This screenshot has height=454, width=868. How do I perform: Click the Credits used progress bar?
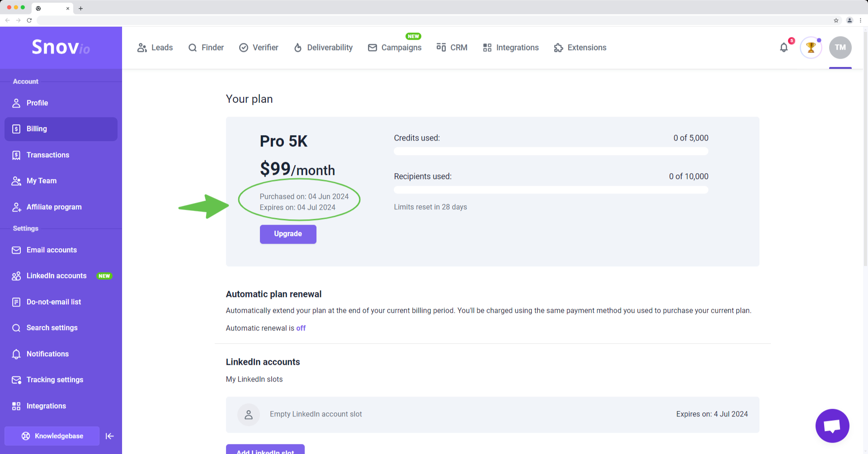click(551, 151)
